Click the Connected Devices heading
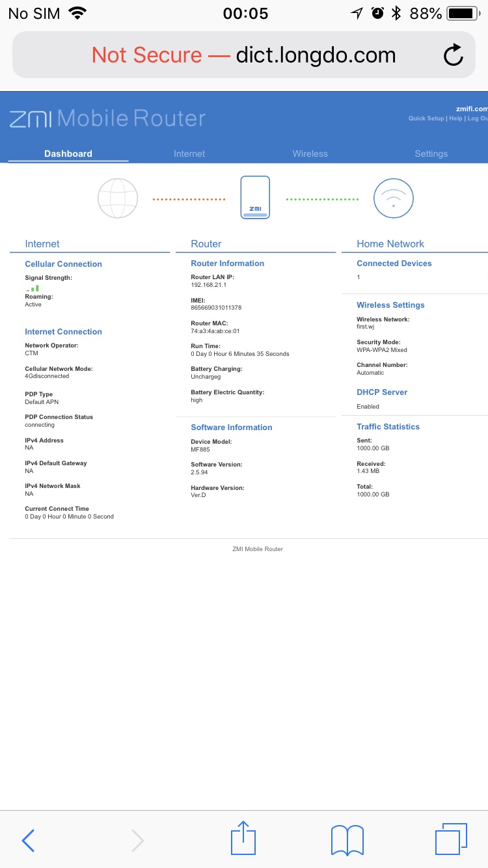This screenshot has height=868, width=488. (394, 264)
